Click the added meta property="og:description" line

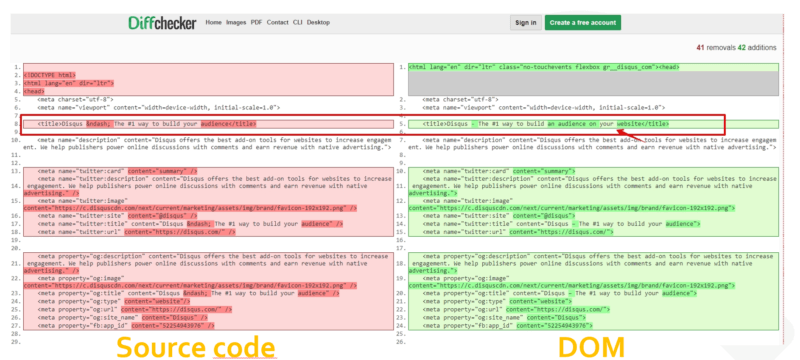click(593, 264)
